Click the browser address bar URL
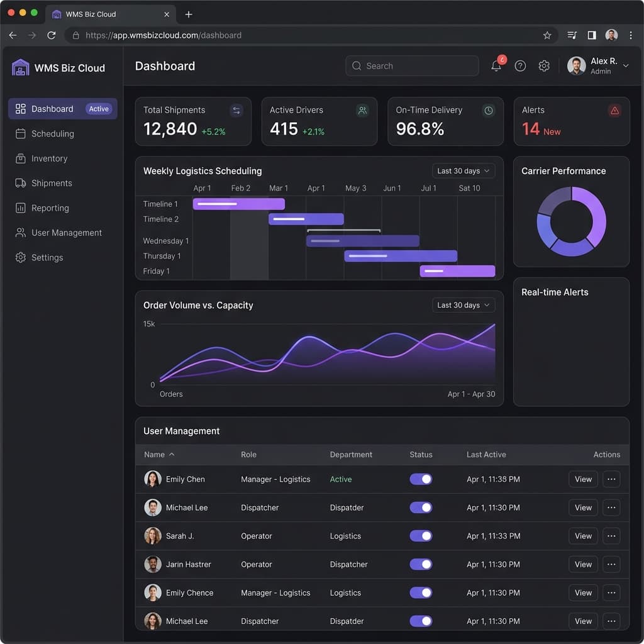The image size is (644, 644). point(164,35)
